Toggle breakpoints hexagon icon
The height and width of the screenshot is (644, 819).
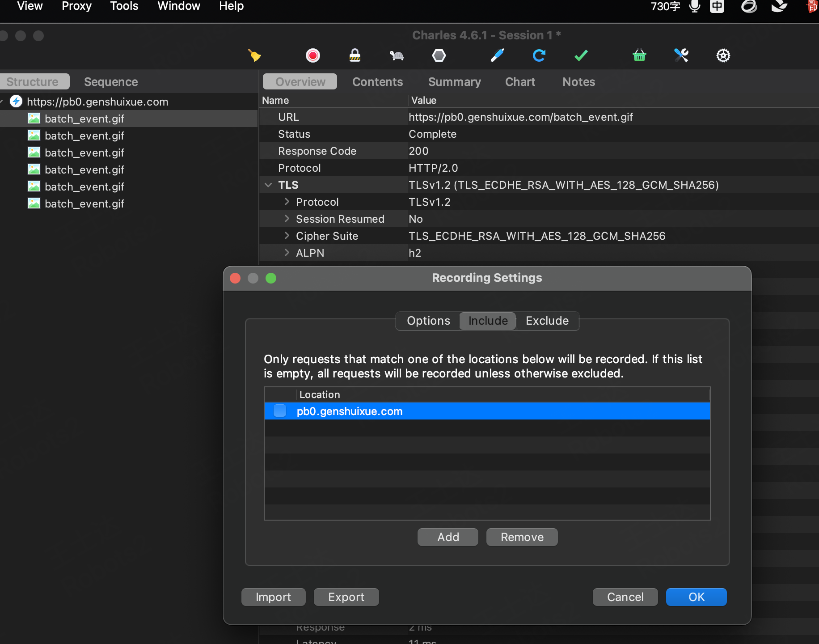click(x=439, y=55)
